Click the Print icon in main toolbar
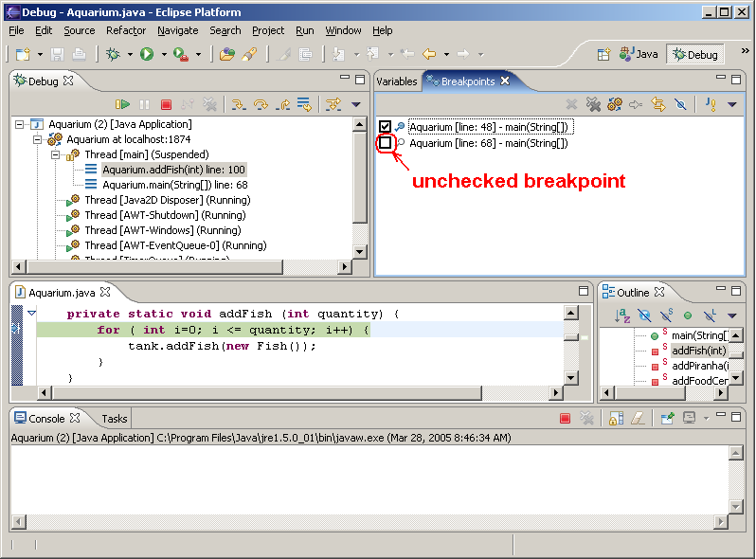This screenshot has height=559, width=756. click(79, 54)
